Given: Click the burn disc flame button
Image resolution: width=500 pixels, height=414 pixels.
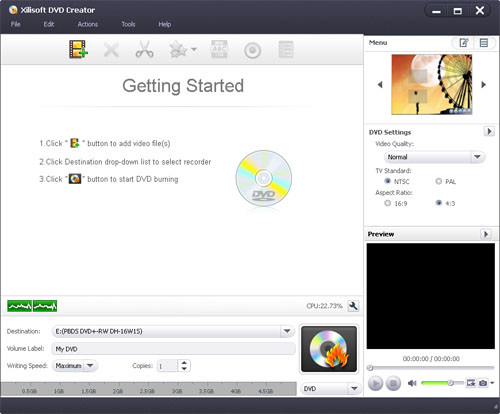Looking at the screenshot, I should tap(329, 349).
